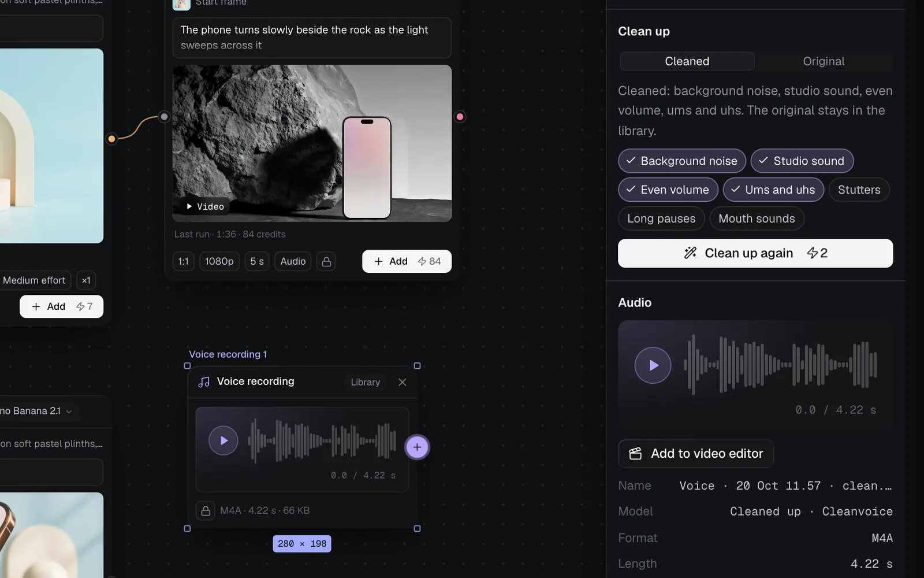
Task: Open the 1:1 aspect ratio selector
Action: click(183, 261)
